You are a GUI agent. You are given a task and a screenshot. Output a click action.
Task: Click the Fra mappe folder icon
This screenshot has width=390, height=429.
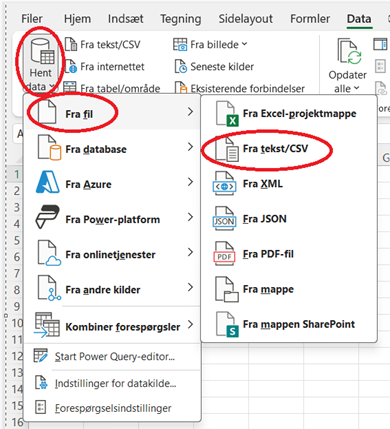[227, 289]
